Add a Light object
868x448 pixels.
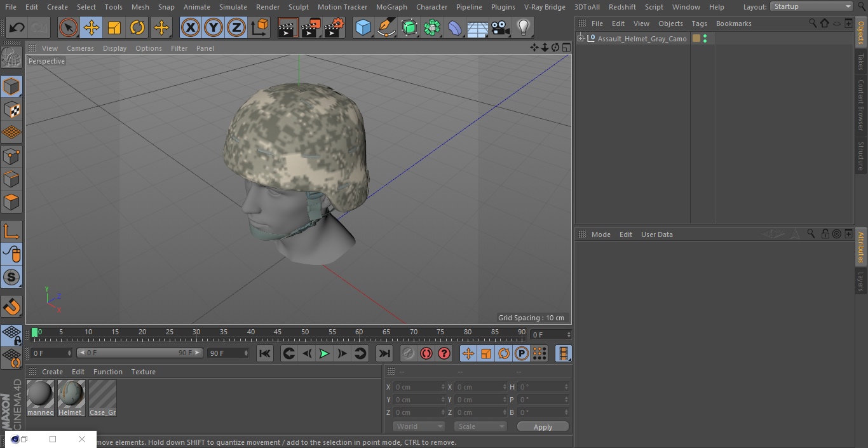[524, 28]
